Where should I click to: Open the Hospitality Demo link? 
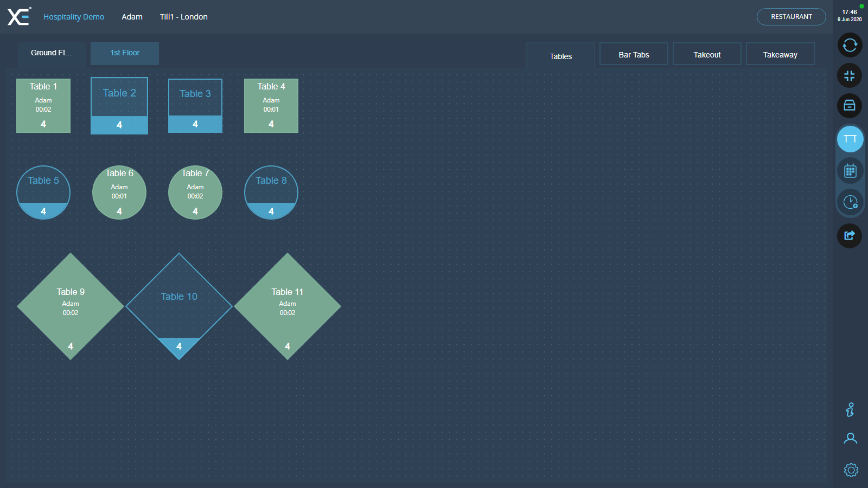pos(74,17)
